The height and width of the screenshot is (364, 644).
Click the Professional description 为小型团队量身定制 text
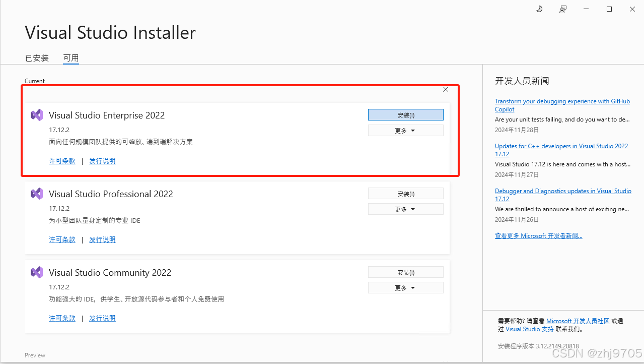tap(95, 220)
